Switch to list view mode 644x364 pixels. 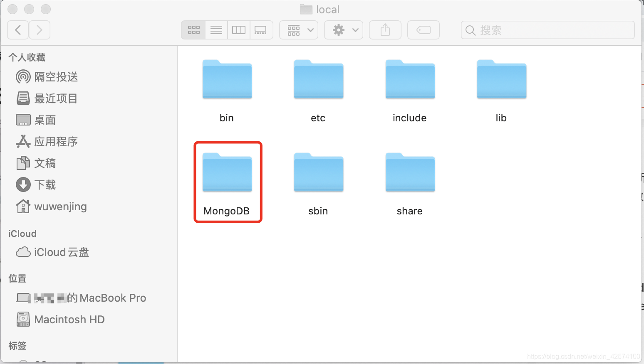pos(216,30)
